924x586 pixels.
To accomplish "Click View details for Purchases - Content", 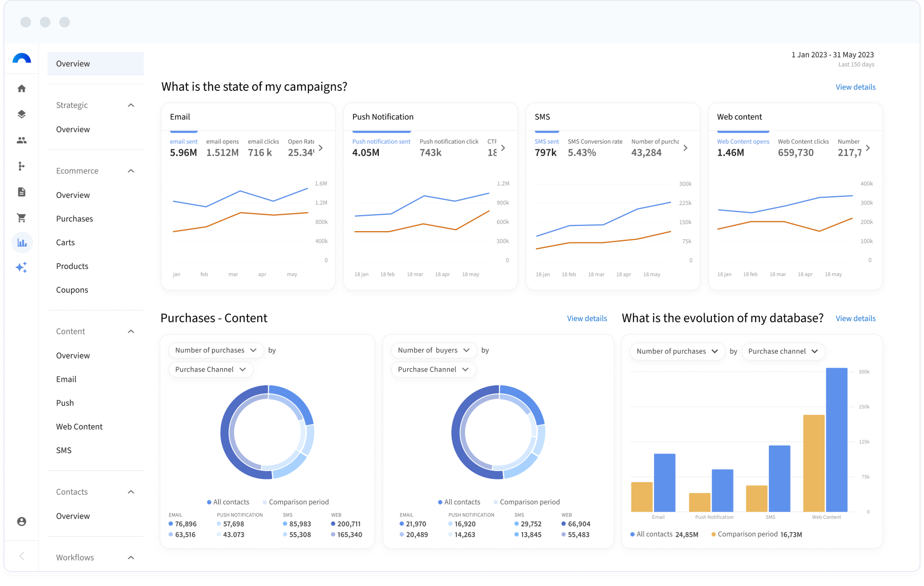I will (587, 318).
